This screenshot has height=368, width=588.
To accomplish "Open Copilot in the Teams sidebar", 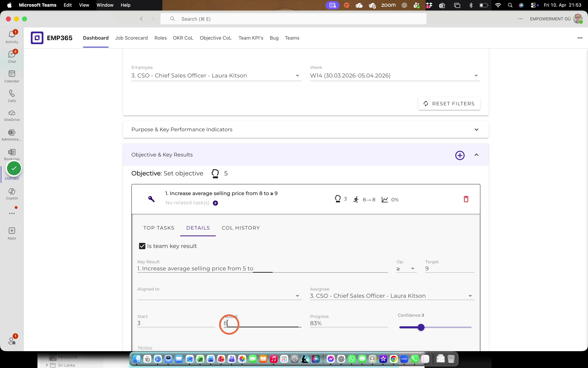I will (x=12, y=194).
